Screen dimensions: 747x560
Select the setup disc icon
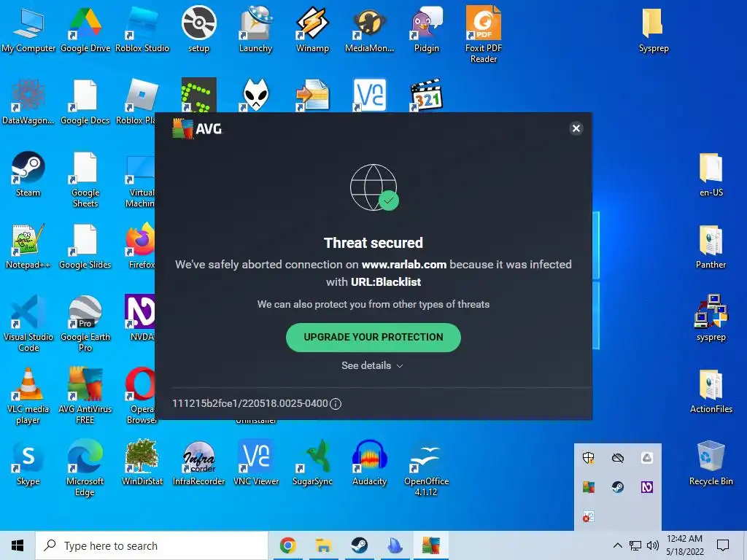coord(198,30)
